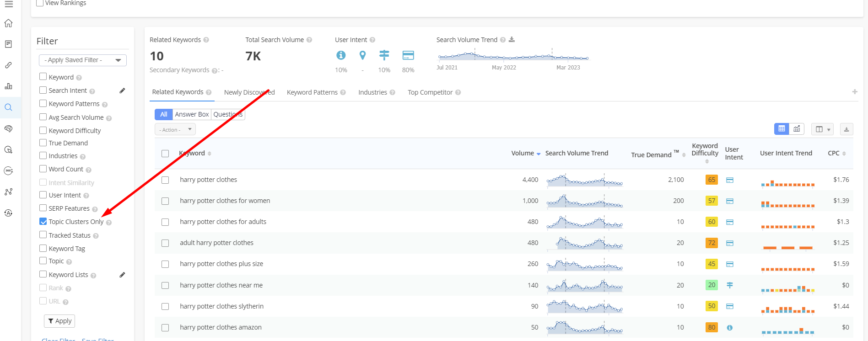Screen dimensions: 868x341
Task: Open the column selector dropdown
Action: (x=822, y=129)
